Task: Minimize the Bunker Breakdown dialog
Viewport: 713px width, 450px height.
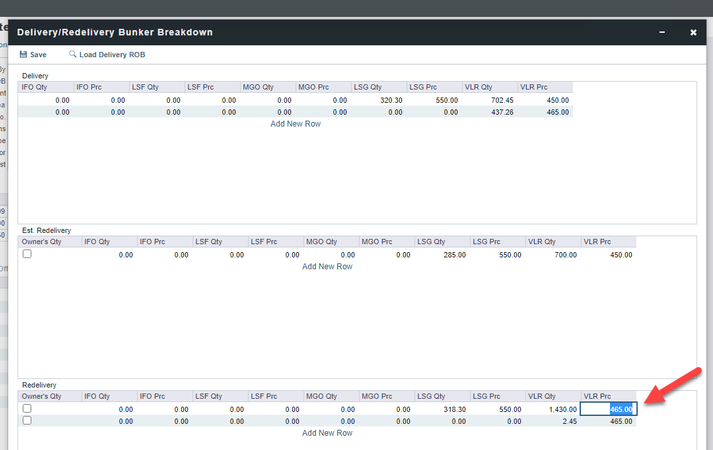Action: (x=661, y=32)
